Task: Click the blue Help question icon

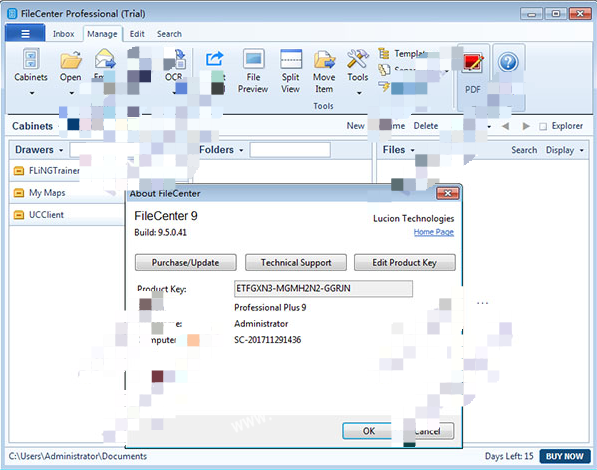Action: [x=508, y=62]
